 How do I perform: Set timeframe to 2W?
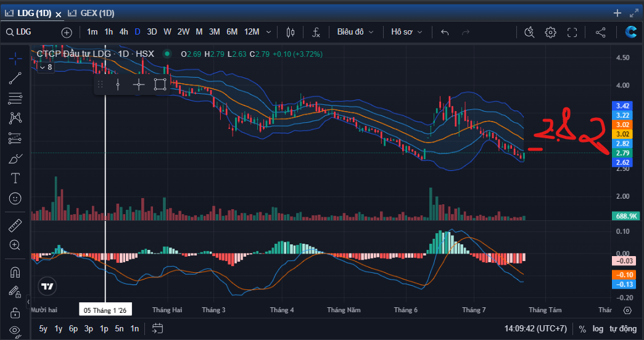(183, 31)
